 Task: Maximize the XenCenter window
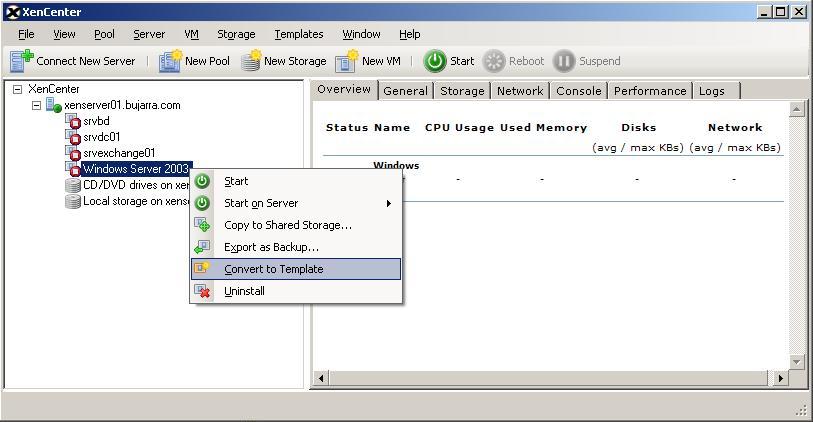(x=781, y=12)
